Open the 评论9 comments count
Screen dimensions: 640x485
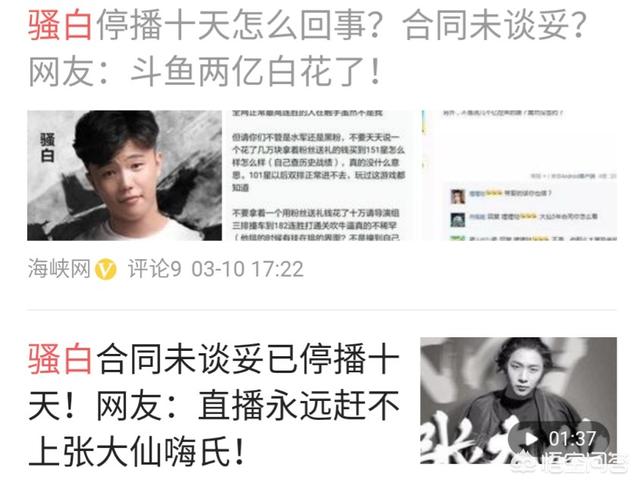(154, 269)
